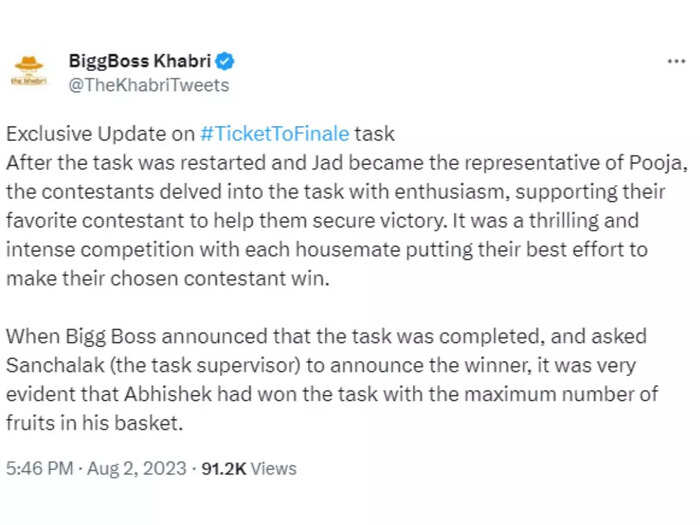
Task: Click 'the khabri' text in avatar logo
Action: (29, 81)
